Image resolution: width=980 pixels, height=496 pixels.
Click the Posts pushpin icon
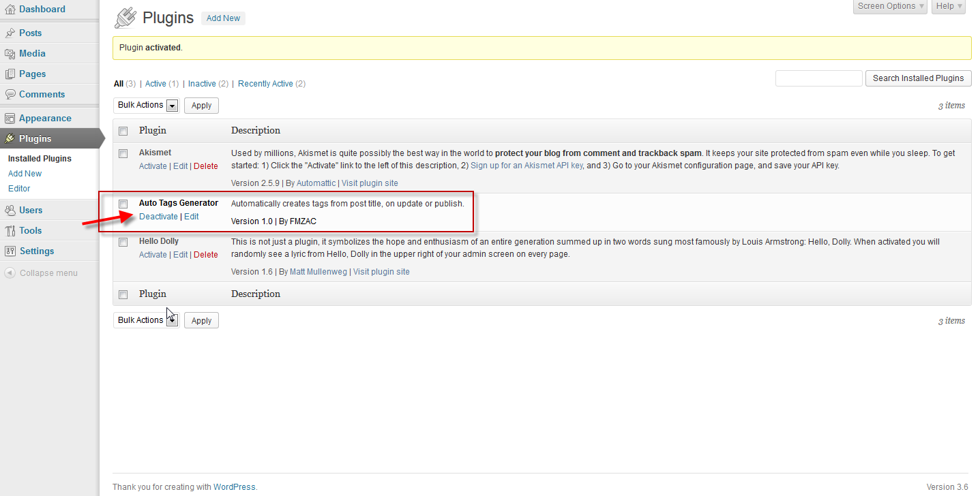(10, 33)
